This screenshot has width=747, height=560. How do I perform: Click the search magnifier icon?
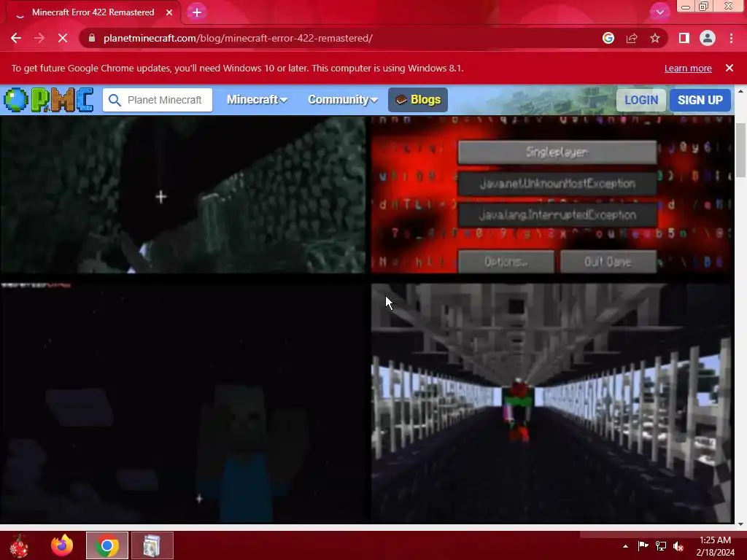[115, 100]
